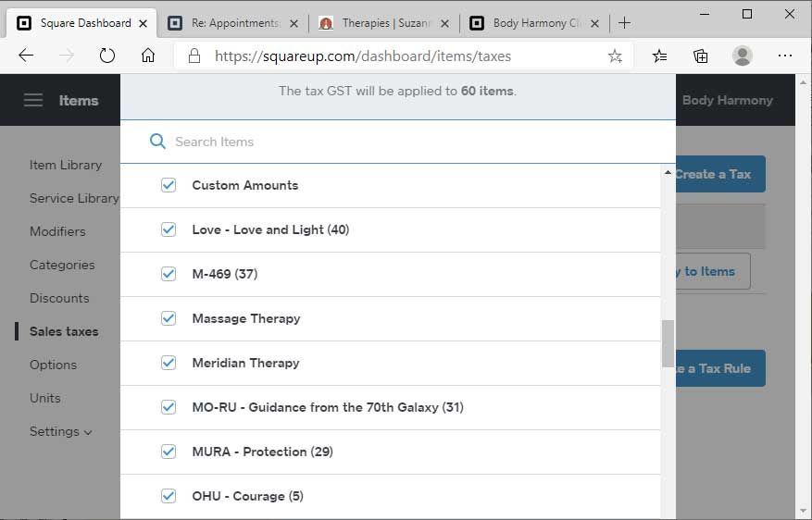Uncheck Massage Therapy checkbox
This screenshot has height=520, width=812.
[x=169, y=318]
